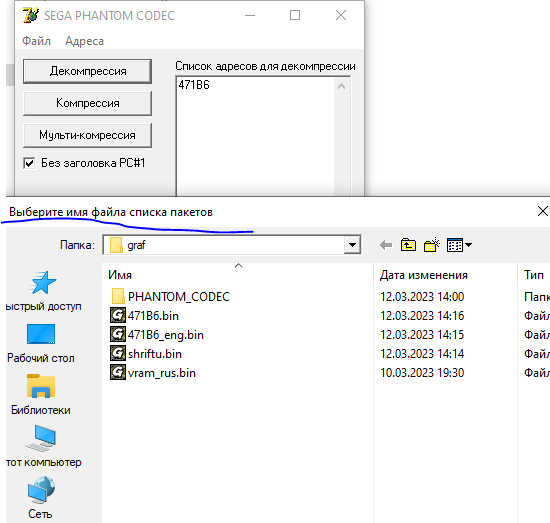
Task: Click the date 10.03.2023 19:30
Action: click(x=422, y=373)
